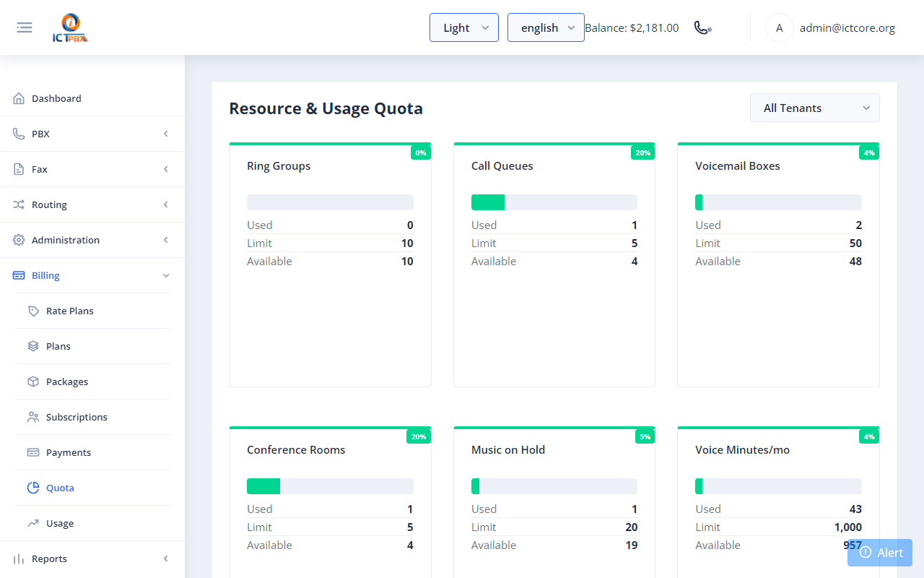Click the Rate Plans tag icon
Viewport: 924px width, 578px height.
pyautogui.click(x=33, y=311)
